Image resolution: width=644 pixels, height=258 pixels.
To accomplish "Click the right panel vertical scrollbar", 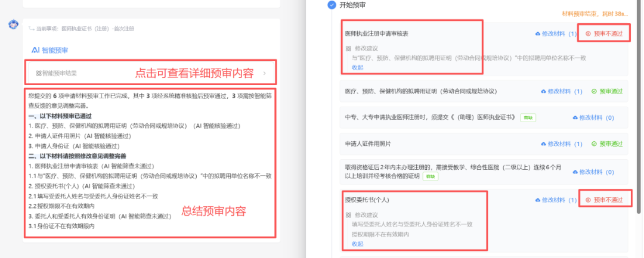I will 638,107.
